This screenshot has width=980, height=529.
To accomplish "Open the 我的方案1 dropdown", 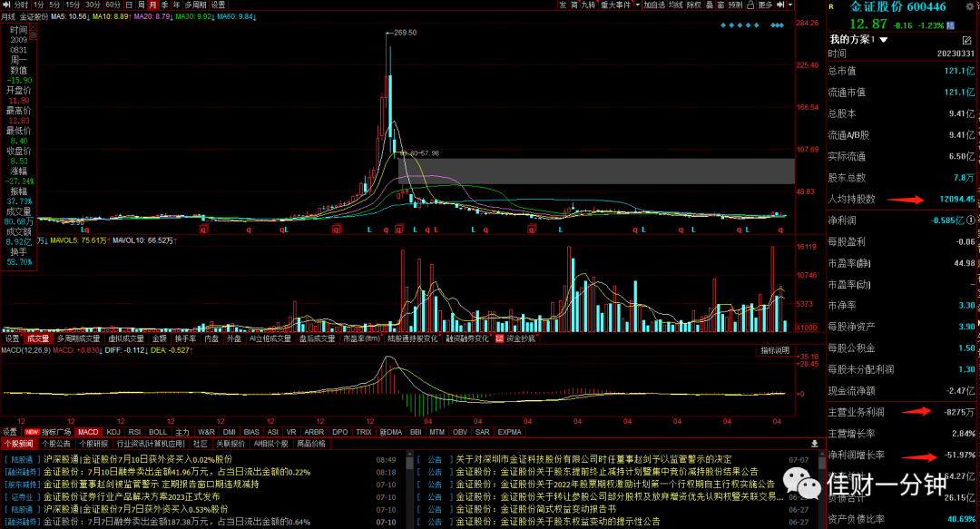I will tap(883, 40).
